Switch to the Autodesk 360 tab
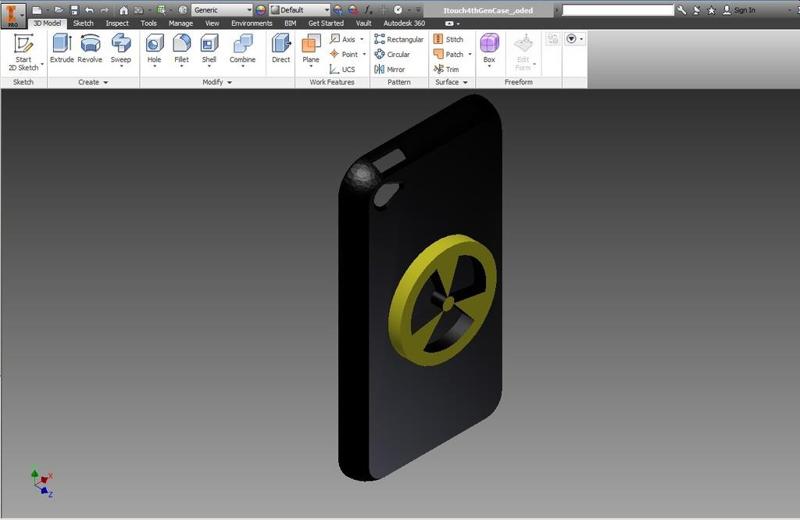Screen dimensions: 800x520 [x=404, y=23]
